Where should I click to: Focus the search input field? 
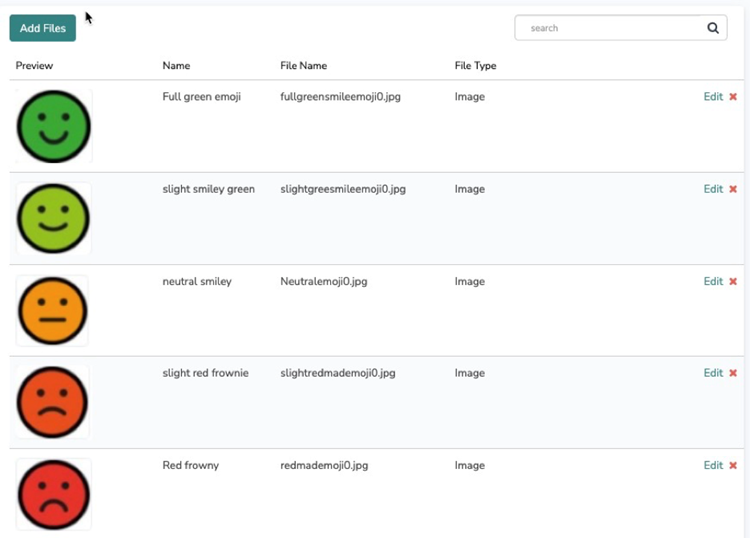point(610,28)
